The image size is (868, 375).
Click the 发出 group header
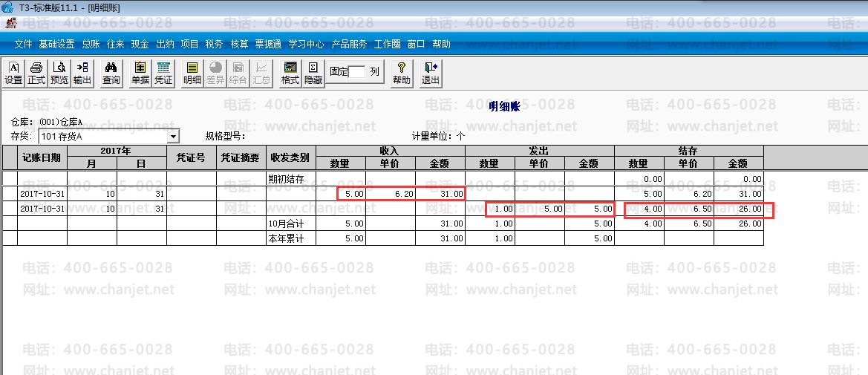[x=540, y=151]
